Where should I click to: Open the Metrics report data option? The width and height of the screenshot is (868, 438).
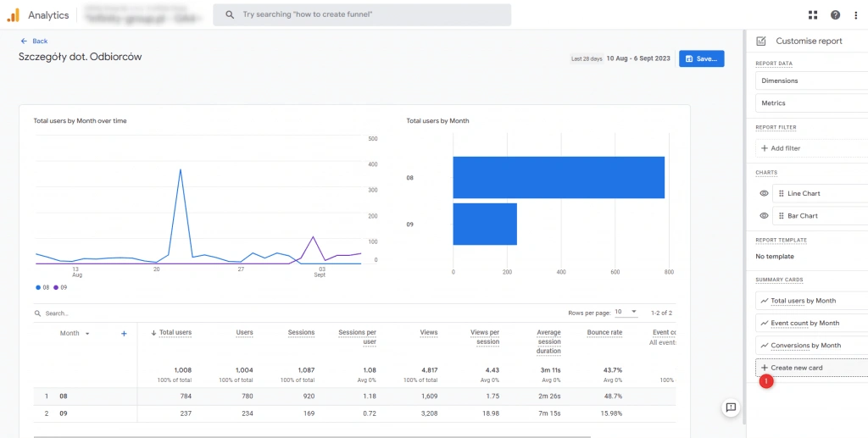click(x=811, y=103)
